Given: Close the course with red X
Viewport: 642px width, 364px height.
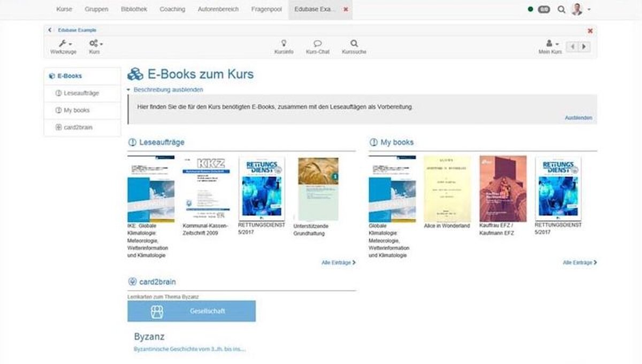Looking at the screenshot, I should point(590,31).
